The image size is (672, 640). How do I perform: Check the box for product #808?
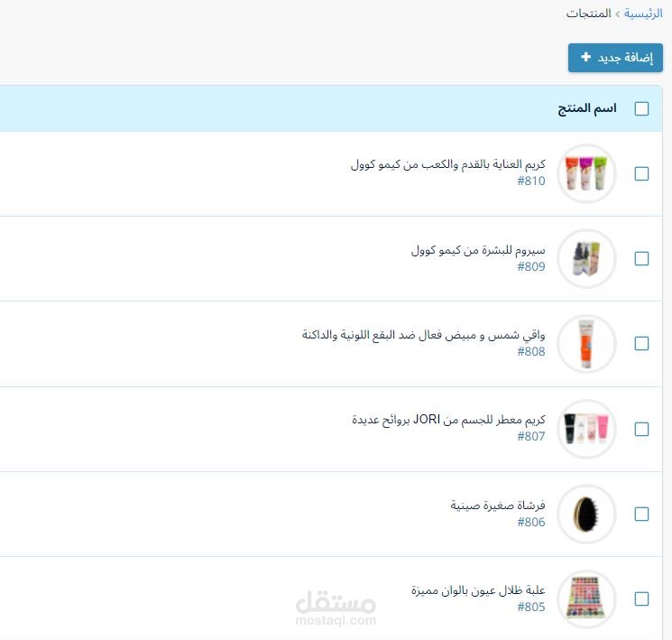641,344
